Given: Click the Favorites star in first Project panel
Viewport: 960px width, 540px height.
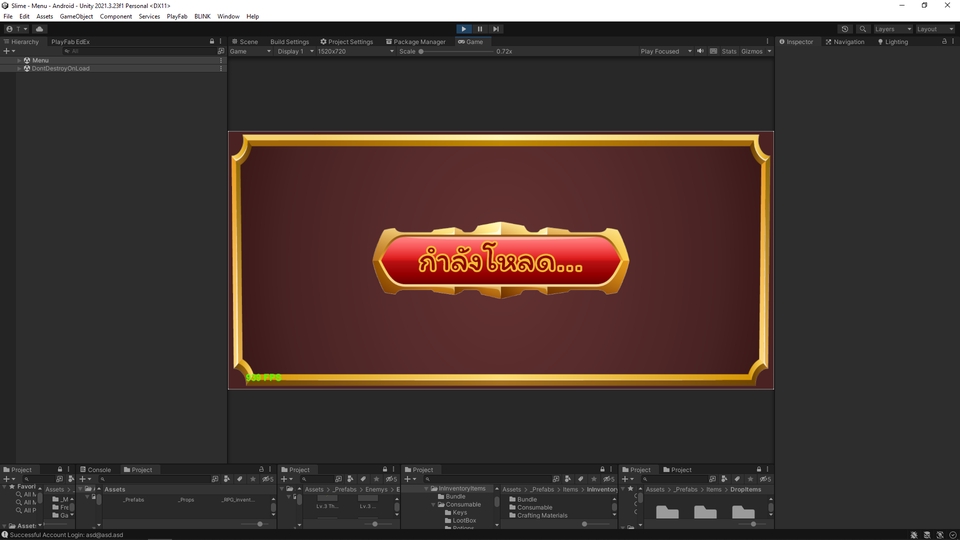Looking at the screenshot, I should [x=12, y=487].
